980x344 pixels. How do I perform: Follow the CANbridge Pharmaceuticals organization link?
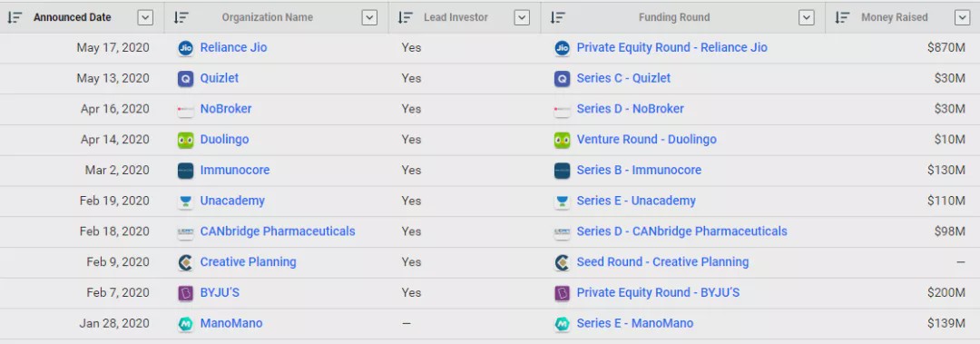pyautogui.click(x=278, y=231)
